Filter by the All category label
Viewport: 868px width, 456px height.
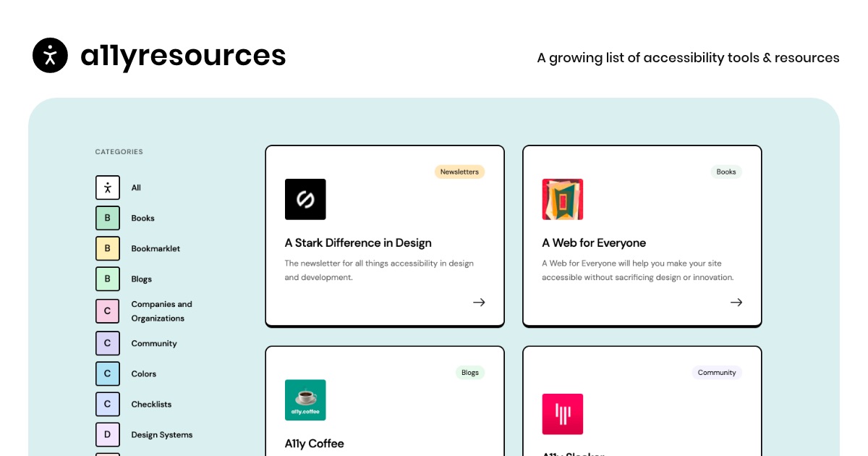point(136,187)
